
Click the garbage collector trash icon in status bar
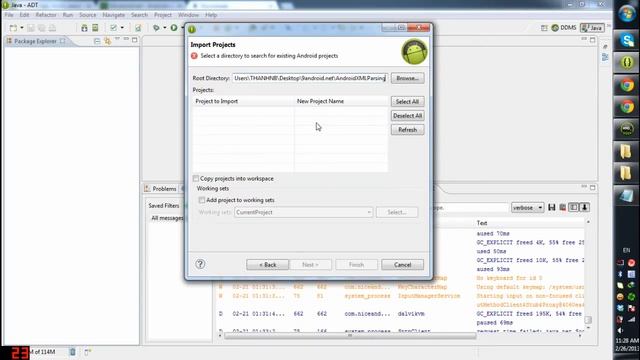click(72, 351)
